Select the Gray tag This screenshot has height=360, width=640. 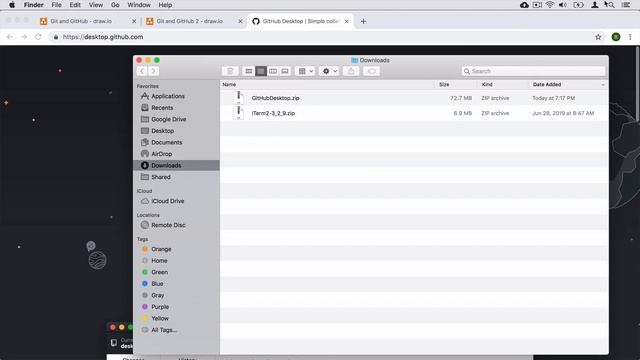(158, 295)
